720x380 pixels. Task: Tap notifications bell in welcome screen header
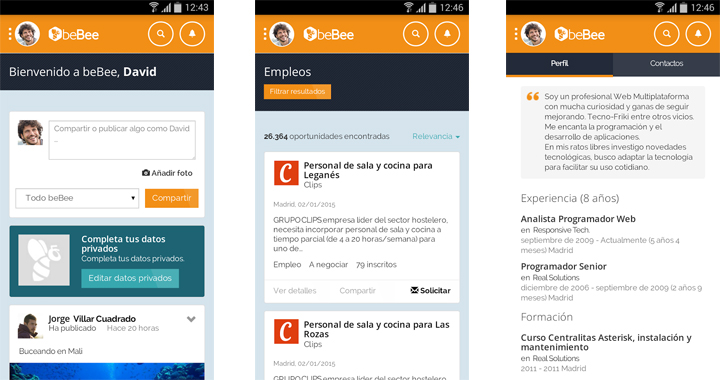[192, 34]
